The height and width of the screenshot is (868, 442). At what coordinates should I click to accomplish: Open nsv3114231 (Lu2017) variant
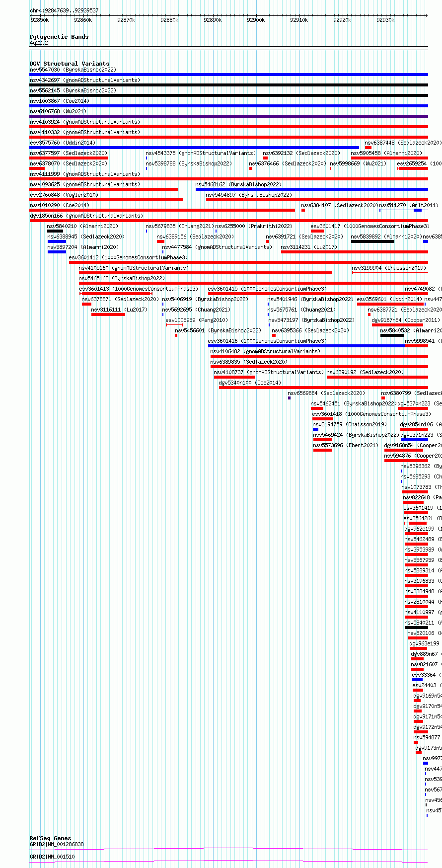(309, 247)
